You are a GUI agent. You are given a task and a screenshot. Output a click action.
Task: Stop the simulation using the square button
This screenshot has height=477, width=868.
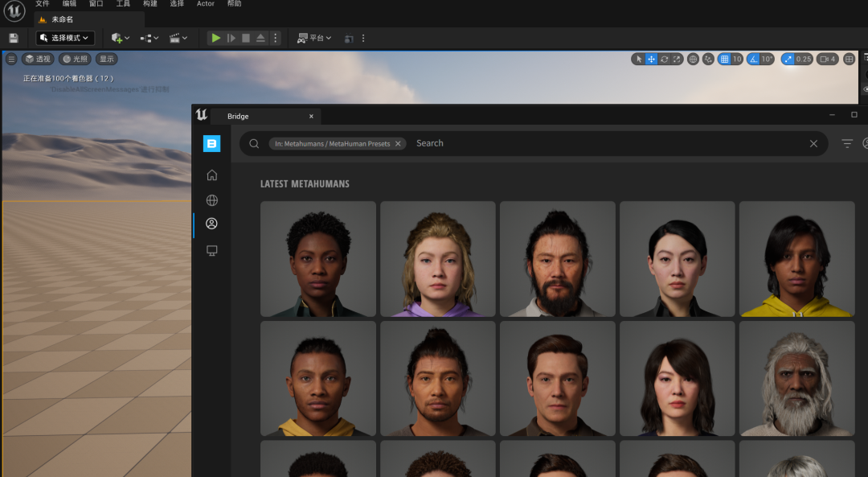246,38
